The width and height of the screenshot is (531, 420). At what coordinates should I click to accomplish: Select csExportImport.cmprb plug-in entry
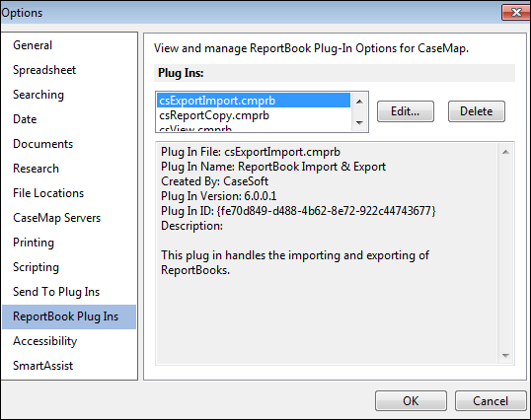[x=254, y=101]
